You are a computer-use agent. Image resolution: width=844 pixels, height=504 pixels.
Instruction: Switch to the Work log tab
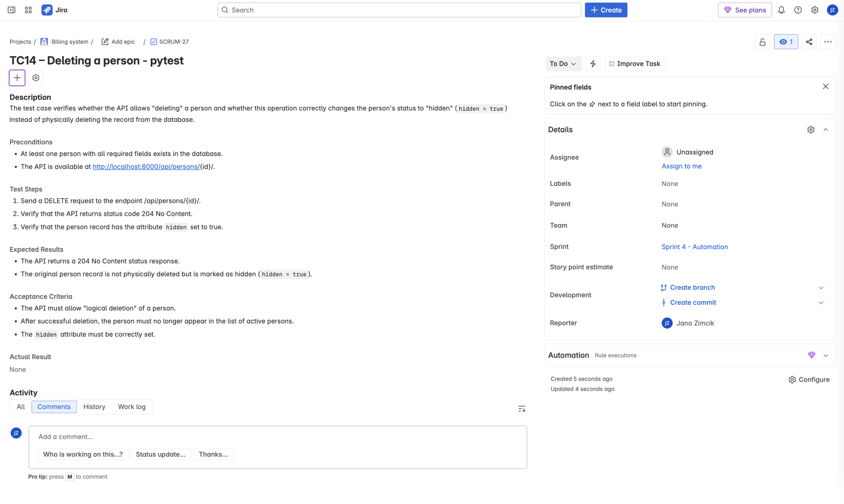pos(131,407)
